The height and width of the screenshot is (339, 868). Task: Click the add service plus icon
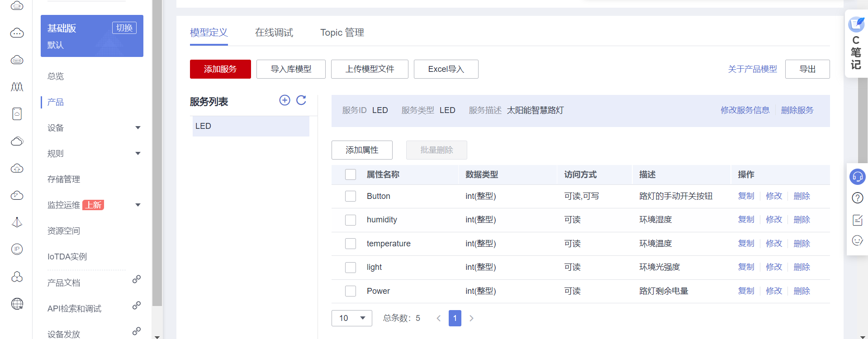[x=285, y=100]
